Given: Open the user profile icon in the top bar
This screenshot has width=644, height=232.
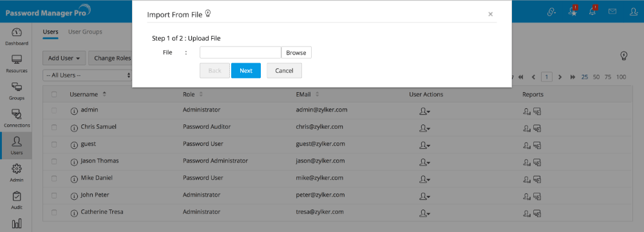Looking at the screenshot, I should pyautogui.click(x=634, y=12).
